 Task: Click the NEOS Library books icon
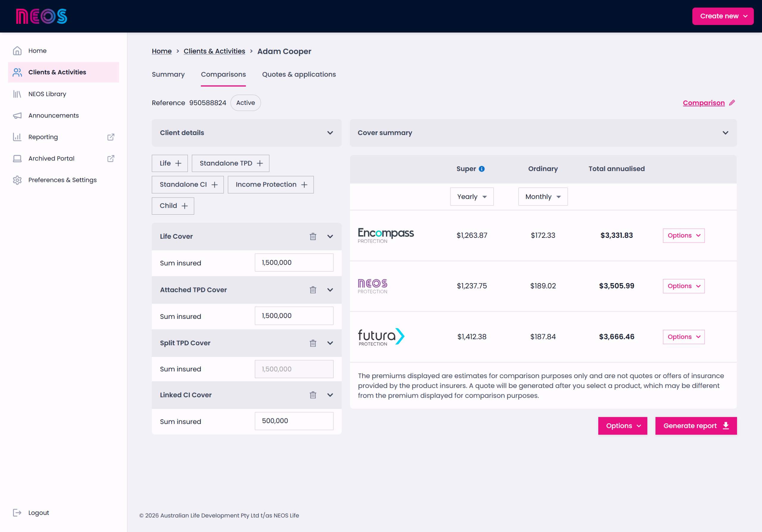17,94
